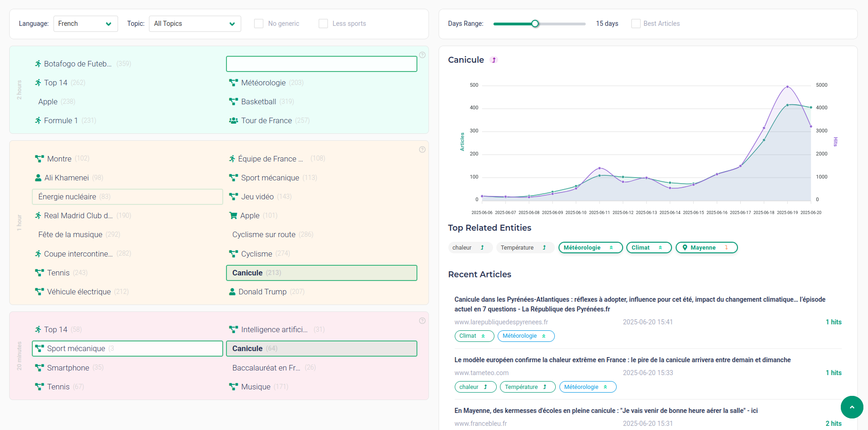This screenshot has height=430, width=868.
Task: Click the team flag icon next to Basketball
Action: [232, 102]
